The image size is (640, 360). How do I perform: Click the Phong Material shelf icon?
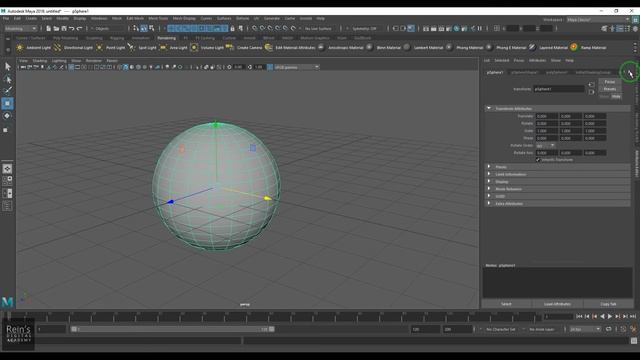(x=449, y=47)
